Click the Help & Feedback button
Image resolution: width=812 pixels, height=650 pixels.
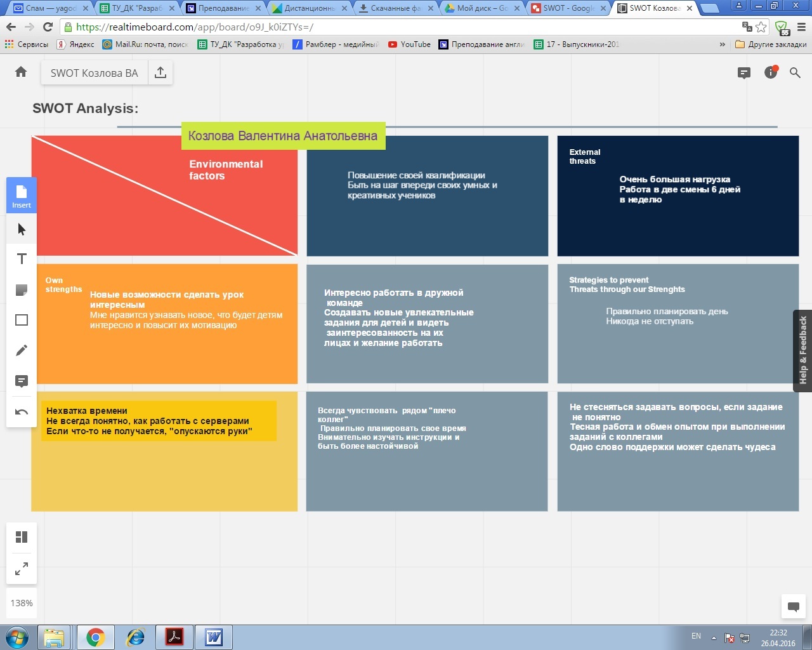click(803, 350)
